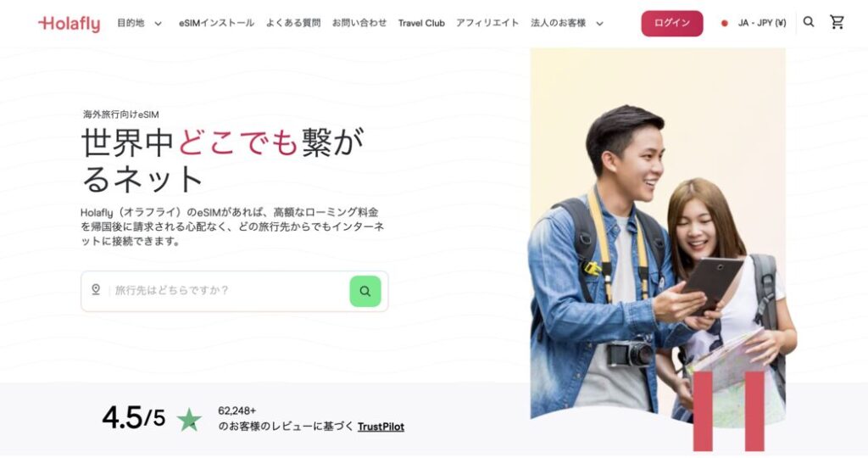Image resolution: width=868 pixels, height=458 pixels.
Task: Expand the 法人のお客様 chevron
Action: 599,24
